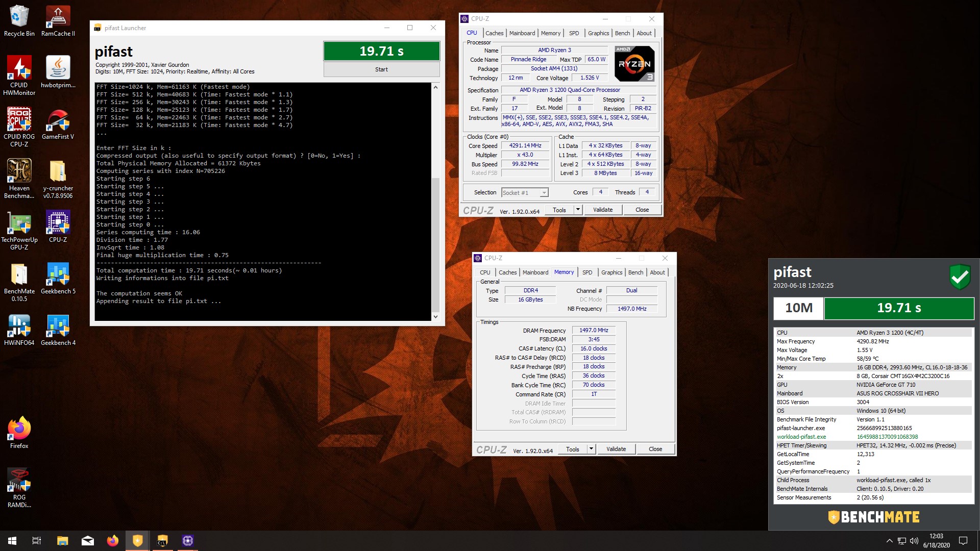Click Close button in top CPU-Z
Image resolution: width=980 pixels, height=551 pixels.
(642, 210)
